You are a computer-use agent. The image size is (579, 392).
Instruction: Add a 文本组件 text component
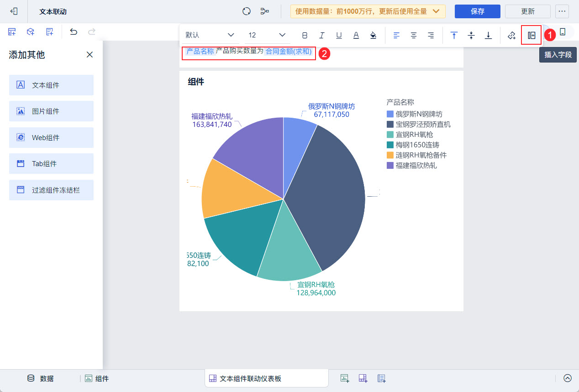[51, 85]
